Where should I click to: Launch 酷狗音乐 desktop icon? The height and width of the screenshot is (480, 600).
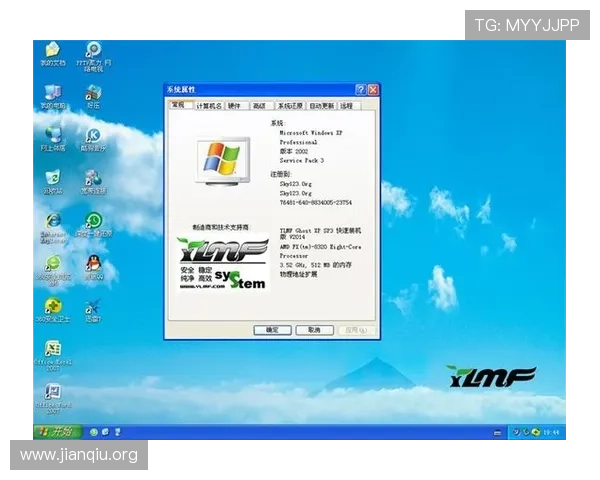93,135
